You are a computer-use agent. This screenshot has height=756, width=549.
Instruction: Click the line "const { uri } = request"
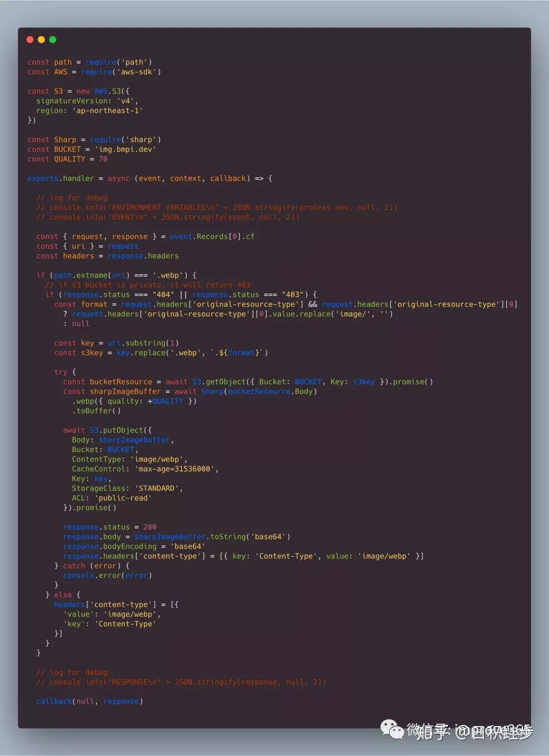(x=87, y=246)
